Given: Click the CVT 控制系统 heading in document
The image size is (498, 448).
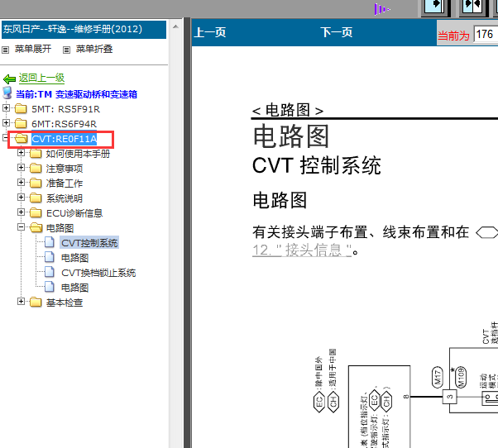Looking at the screenshot, I should click(316, 165).
